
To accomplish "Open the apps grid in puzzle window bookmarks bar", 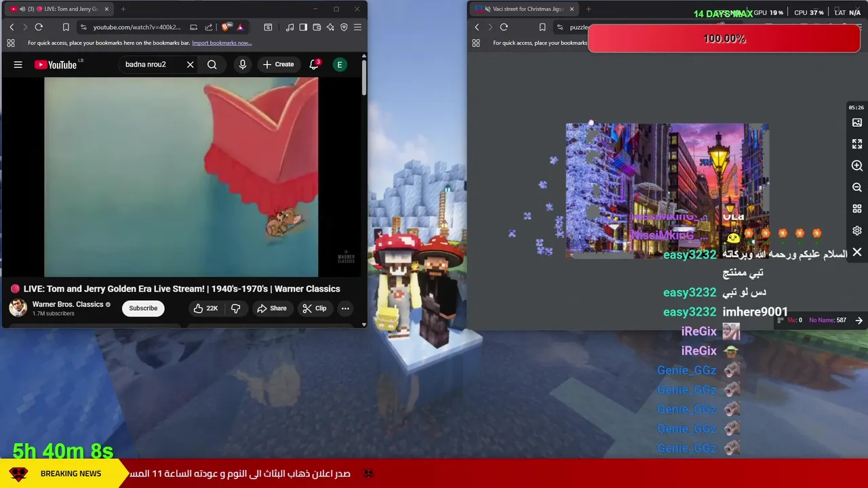I will [476, 43].
